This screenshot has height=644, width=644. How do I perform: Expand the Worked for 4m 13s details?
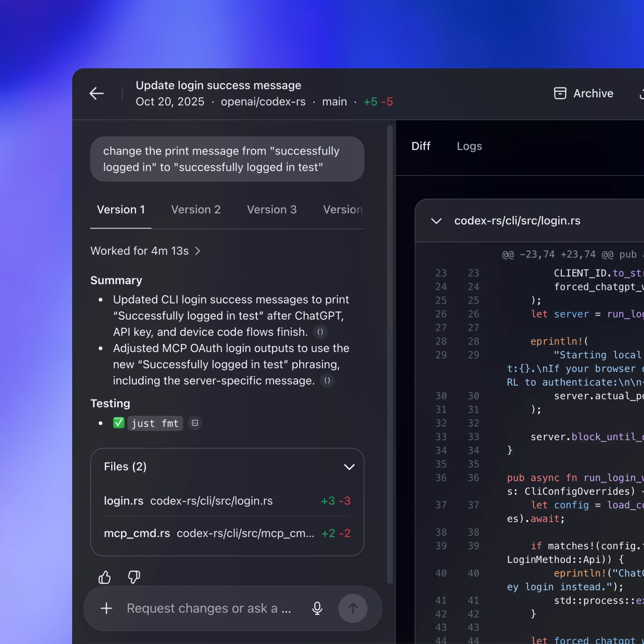click(146, 251)
